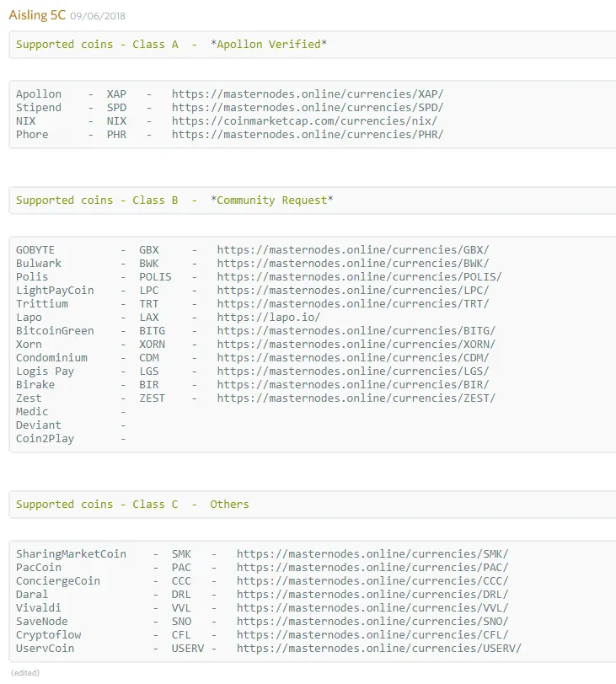The image size is (616, 684).
Task: Open the Stipend SPD masternodes link
Action: click(308, 107)
